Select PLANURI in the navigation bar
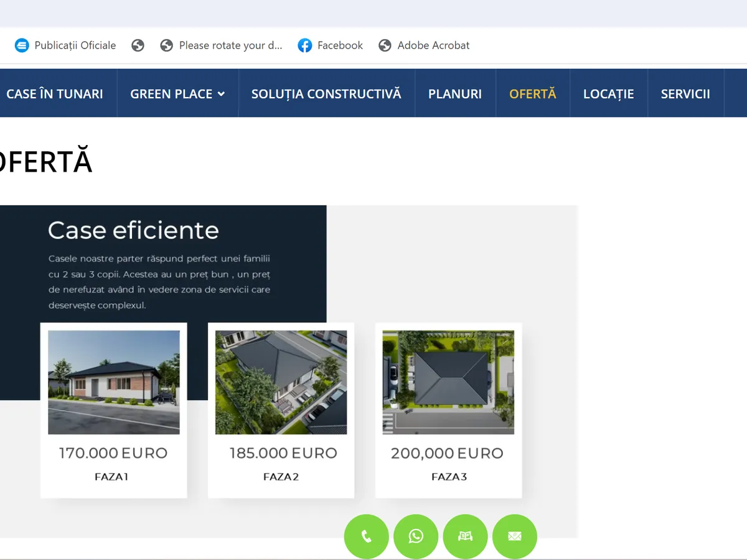747x560 pixels. click(455, 94)
